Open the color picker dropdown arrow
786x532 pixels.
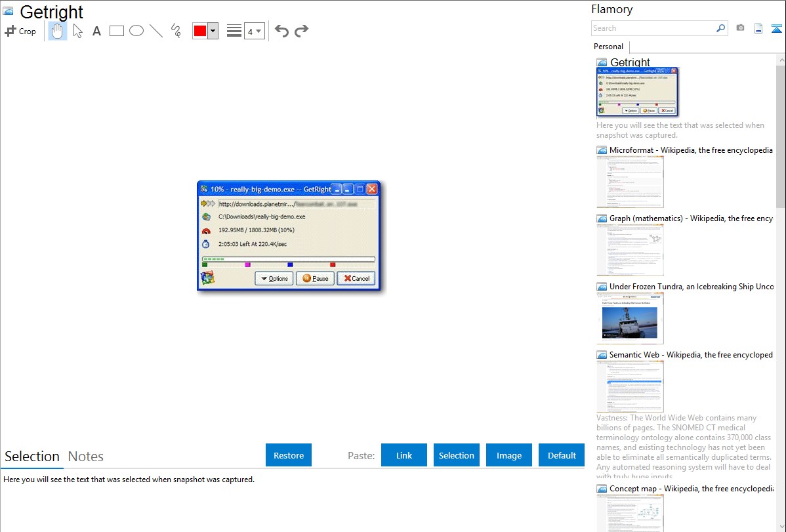[213, 31]
